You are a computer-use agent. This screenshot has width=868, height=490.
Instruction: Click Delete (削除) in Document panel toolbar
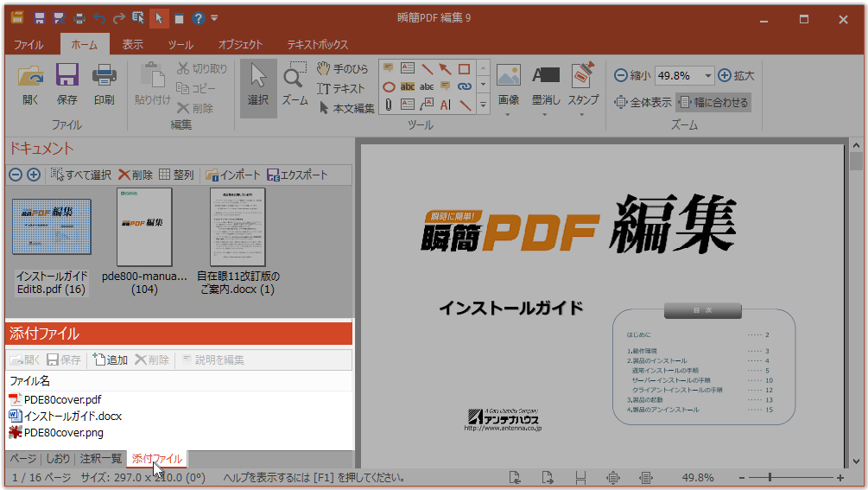coord(135,175)
